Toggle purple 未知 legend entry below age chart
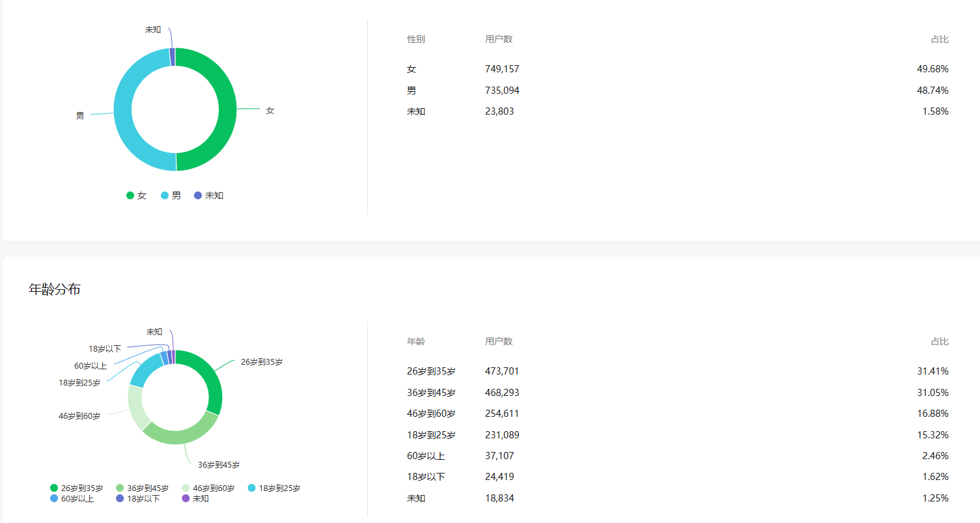This screenshot has width=980, height=523. click(195, 499)
